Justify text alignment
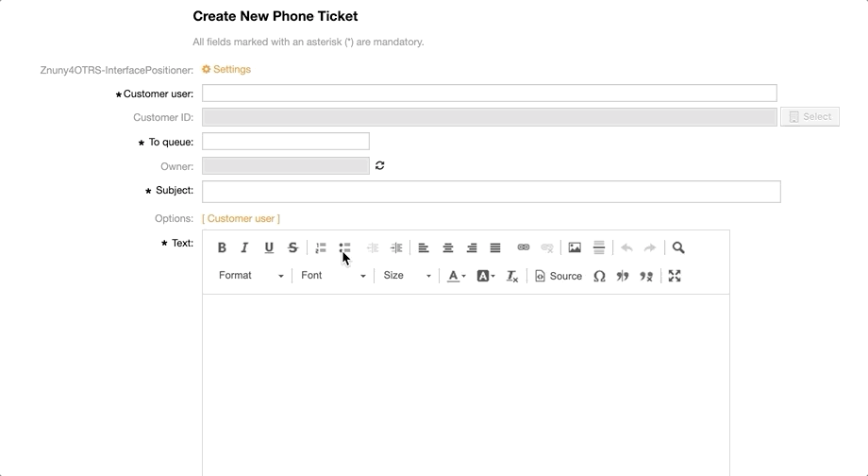 tap(495, 247)
